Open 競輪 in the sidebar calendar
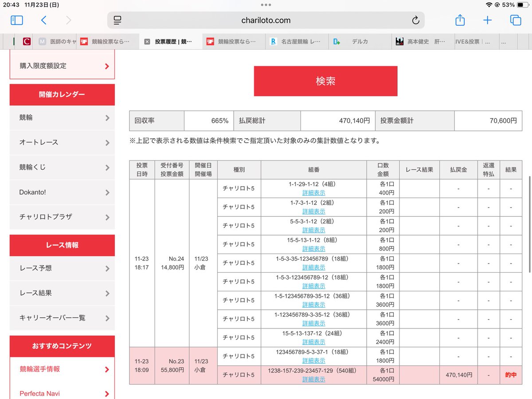 62,117
